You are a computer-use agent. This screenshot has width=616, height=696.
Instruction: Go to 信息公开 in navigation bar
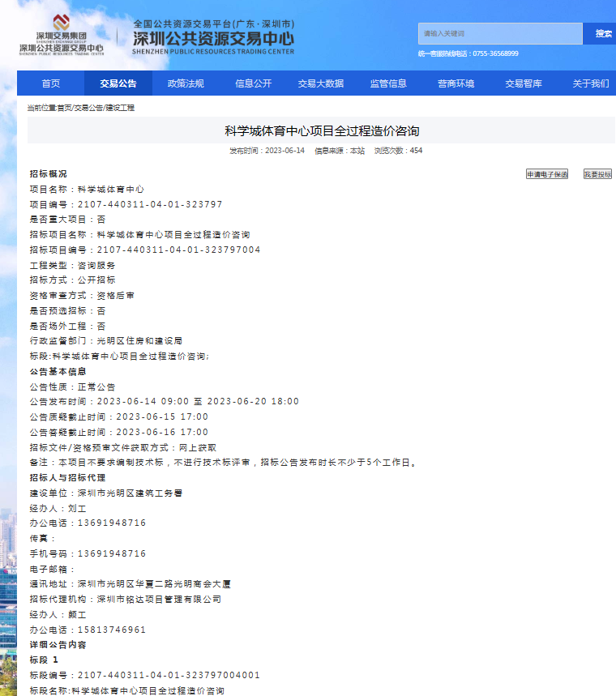pos(253,83)
